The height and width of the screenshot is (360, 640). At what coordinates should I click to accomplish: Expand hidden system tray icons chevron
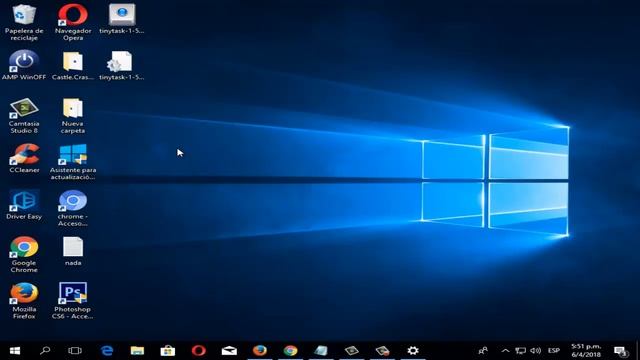505,351
